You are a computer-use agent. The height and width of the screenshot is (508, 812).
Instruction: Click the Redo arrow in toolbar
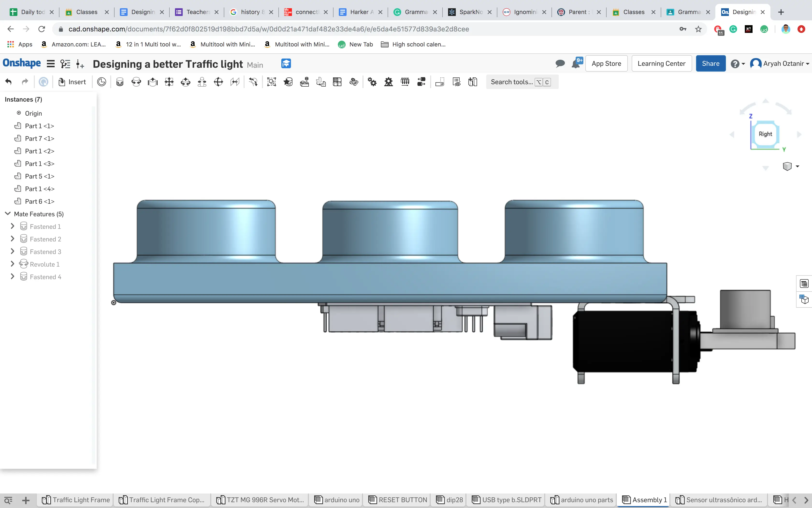[x=25, y=82]
